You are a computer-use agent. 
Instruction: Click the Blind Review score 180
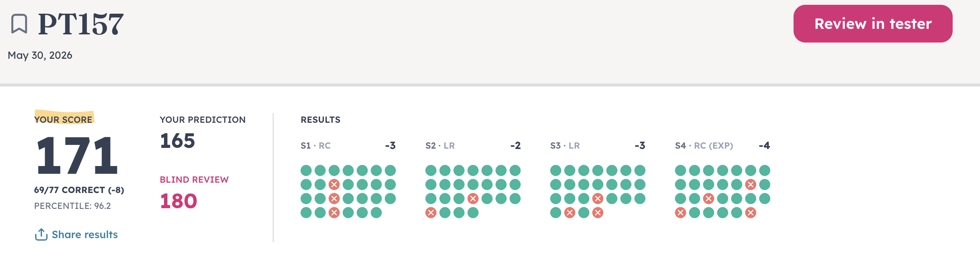click(178, 201)
